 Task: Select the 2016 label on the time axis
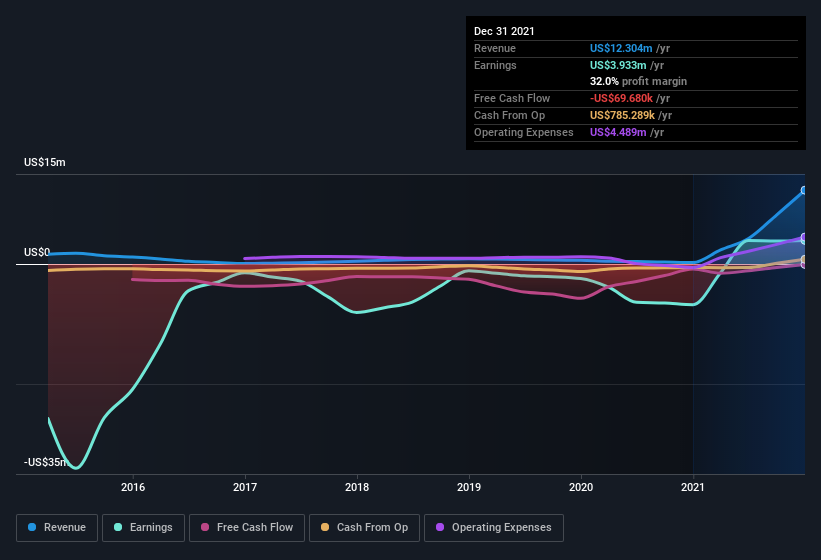click(x=133, y=487)
